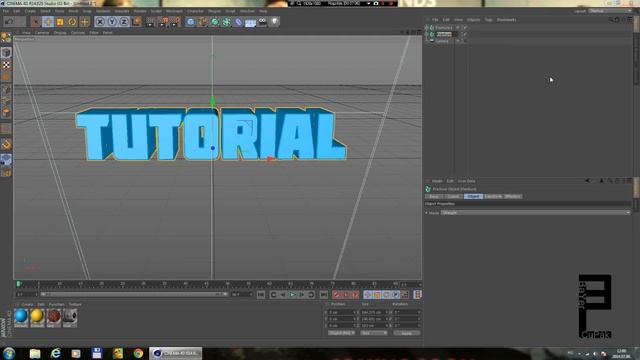Toggle Z axis lock
The image size is (640, 360).
[124, 22]
